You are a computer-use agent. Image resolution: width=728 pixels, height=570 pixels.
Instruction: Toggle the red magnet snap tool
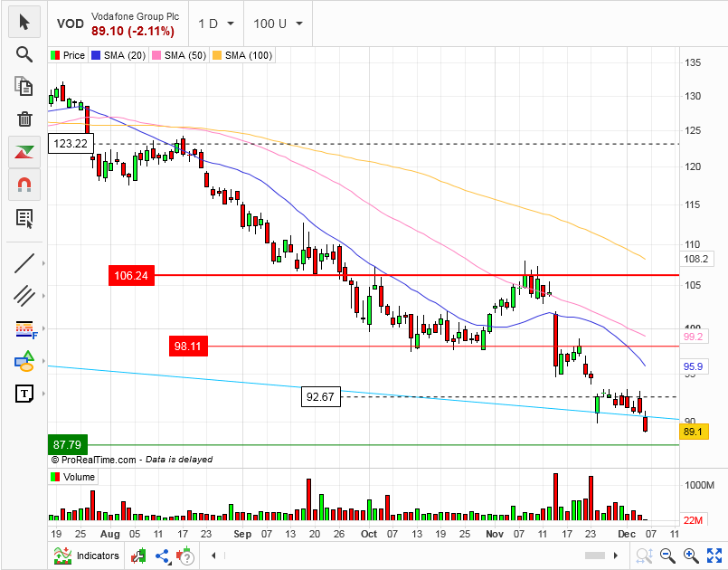[x=24, y=185]
